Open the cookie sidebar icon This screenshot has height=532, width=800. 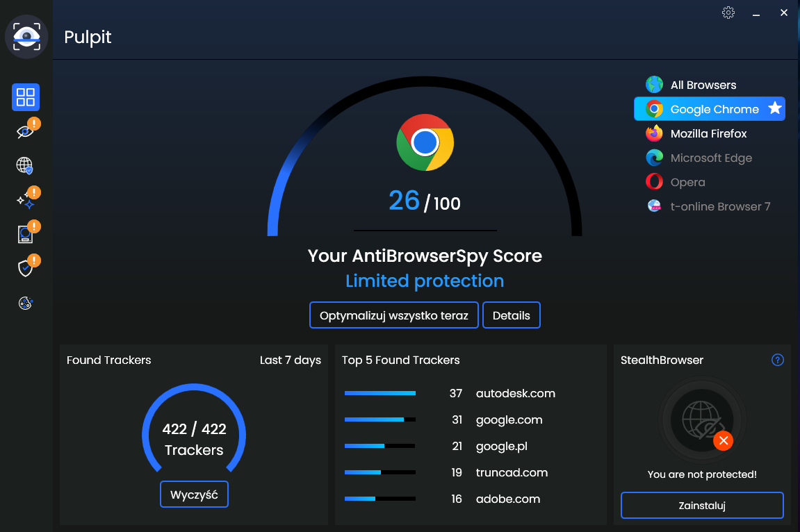25,304
